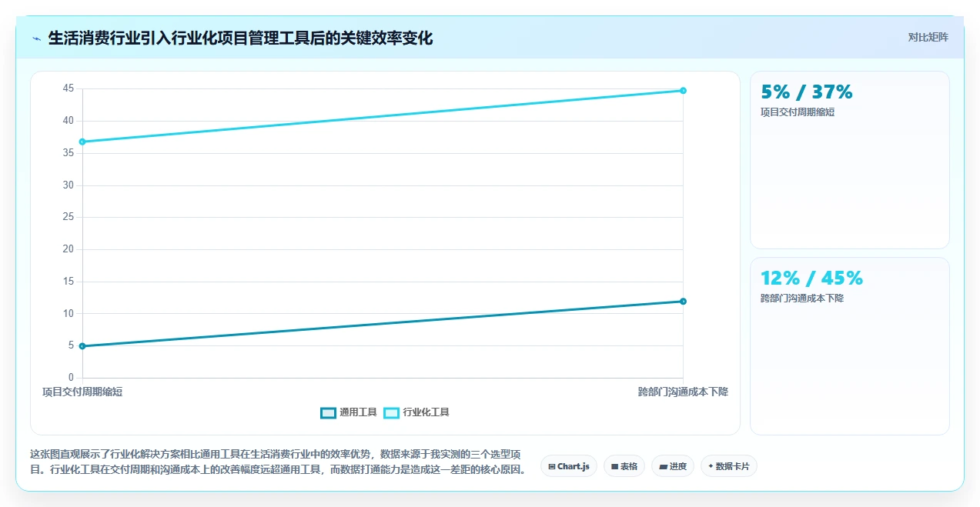Viewport: 980px width, 507px height.
Task: Click the 5% / 37% stat value
Action: click(x=807, y=92)
